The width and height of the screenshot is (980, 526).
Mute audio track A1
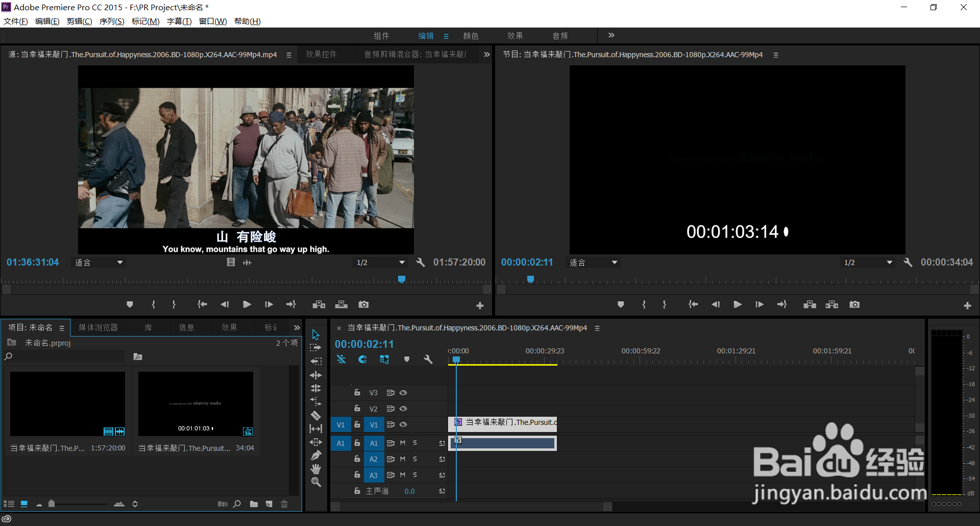pyautogui.click(x=403, y=443)
